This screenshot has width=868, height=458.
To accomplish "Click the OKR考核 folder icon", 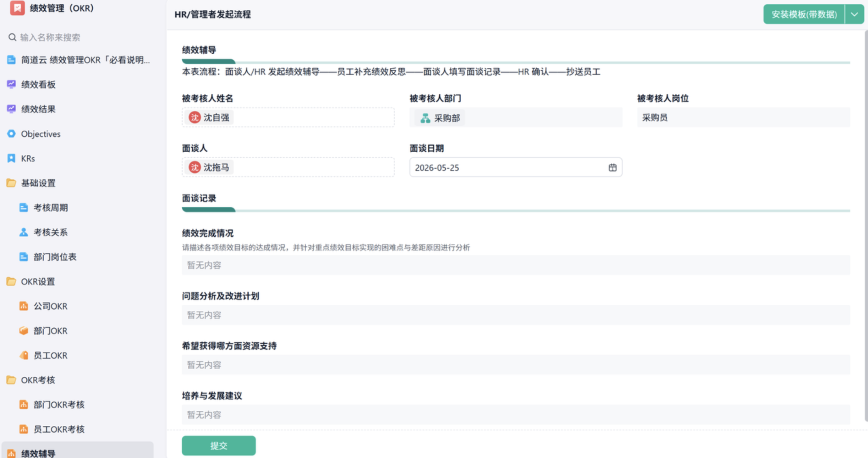I will 11,380.
